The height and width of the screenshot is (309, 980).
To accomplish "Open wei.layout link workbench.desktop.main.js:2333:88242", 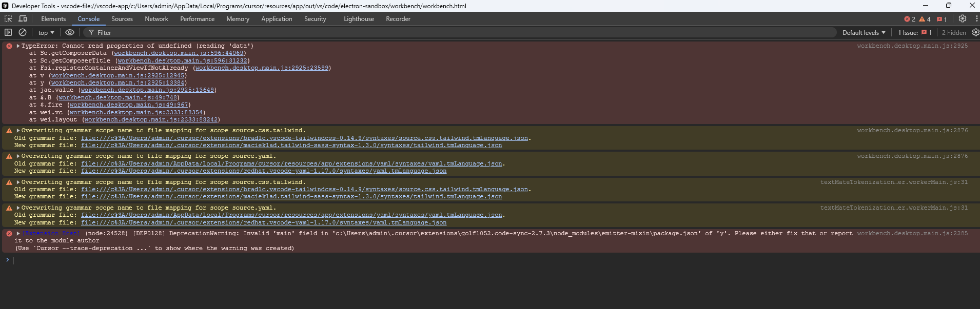I will [x=151, y=119].
